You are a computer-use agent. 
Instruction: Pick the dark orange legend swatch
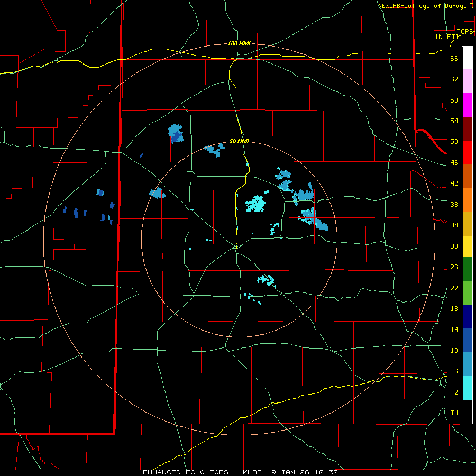(x=467, y=176)
